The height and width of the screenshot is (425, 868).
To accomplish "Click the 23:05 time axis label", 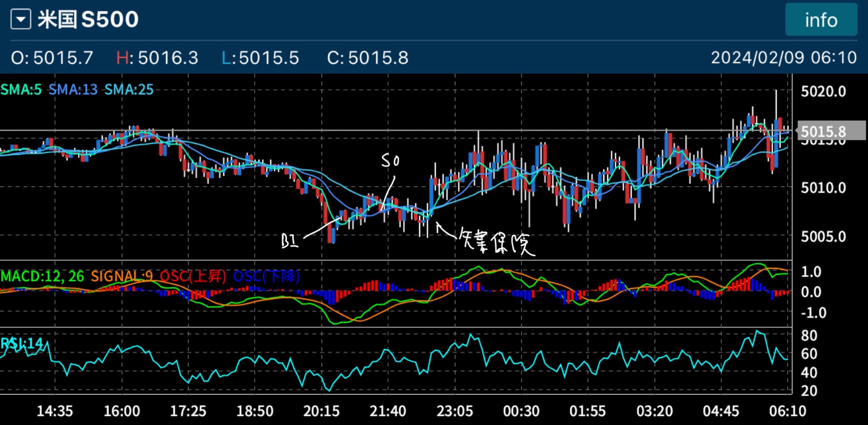I will pyautogui.click(x=454, y=411).
